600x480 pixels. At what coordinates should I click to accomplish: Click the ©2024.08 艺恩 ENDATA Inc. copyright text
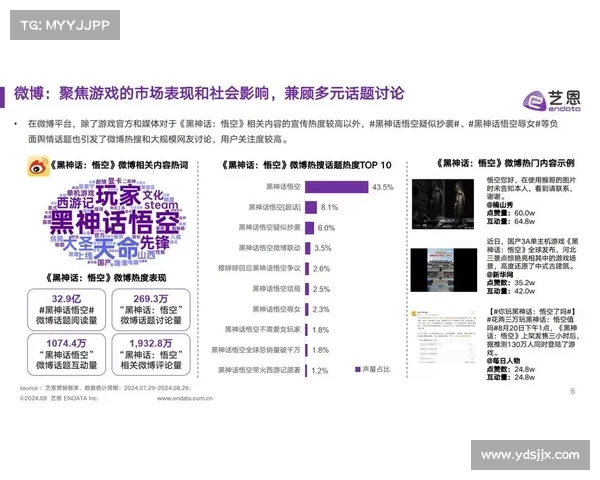(x=59, y=398)
